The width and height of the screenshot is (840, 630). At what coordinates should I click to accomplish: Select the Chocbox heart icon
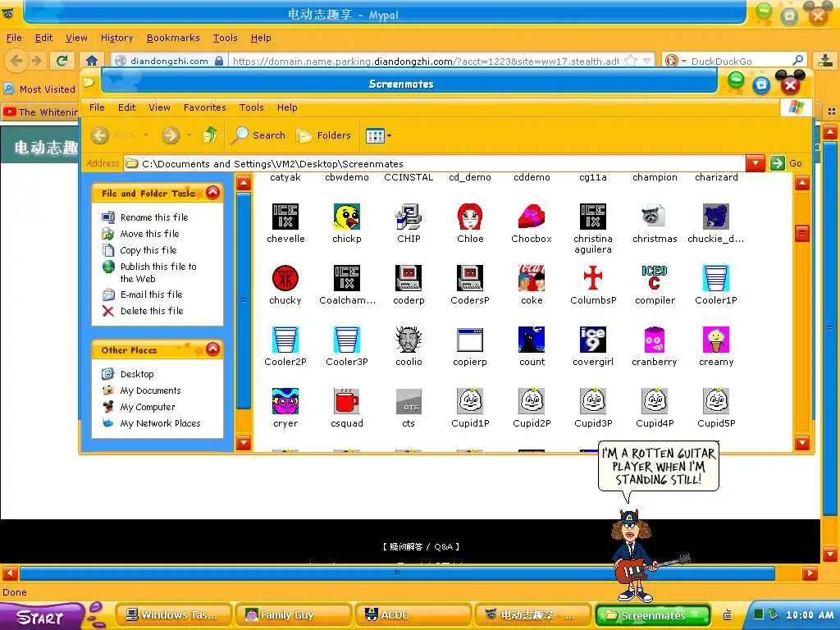point(532,217)
